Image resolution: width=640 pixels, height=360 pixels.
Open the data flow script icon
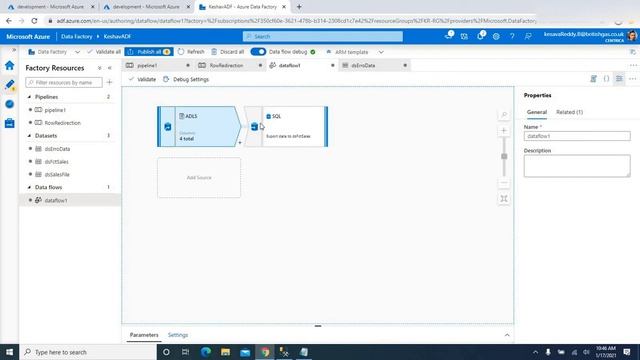pos(593,79)
